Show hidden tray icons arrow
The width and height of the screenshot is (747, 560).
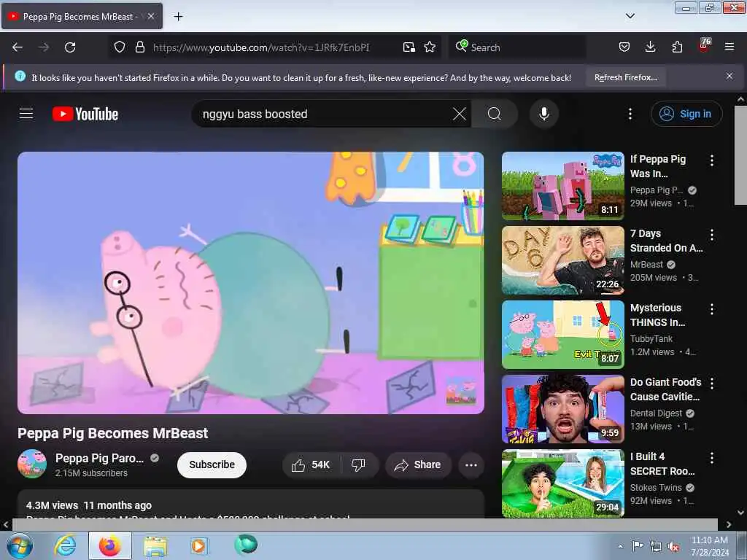pos(620,546)
